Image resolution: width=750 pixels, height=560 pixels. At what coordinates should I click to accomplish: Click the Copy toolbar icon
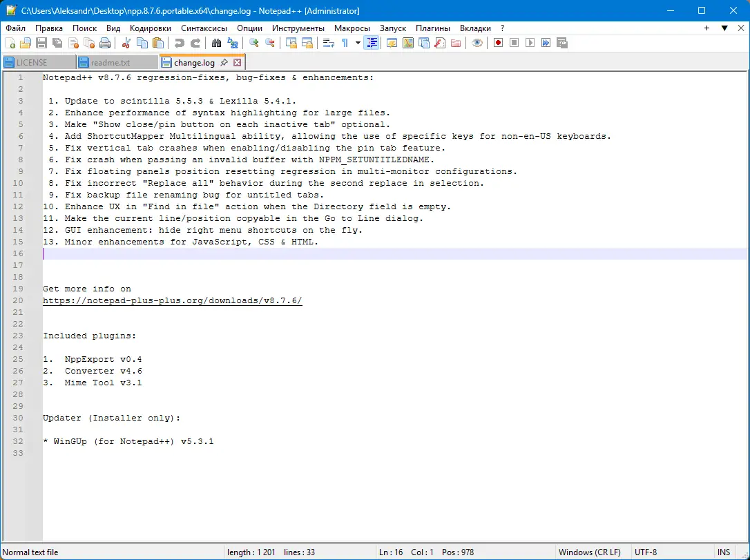pyautogui.click(x=142, y=43)
